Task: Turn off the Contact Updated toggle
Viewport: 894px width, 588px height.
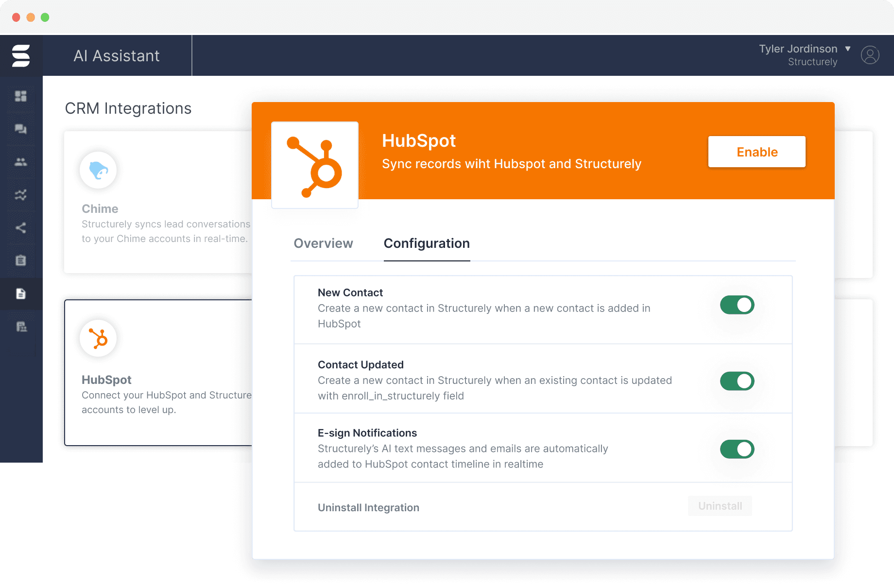Action: click(x=737, y=381)
